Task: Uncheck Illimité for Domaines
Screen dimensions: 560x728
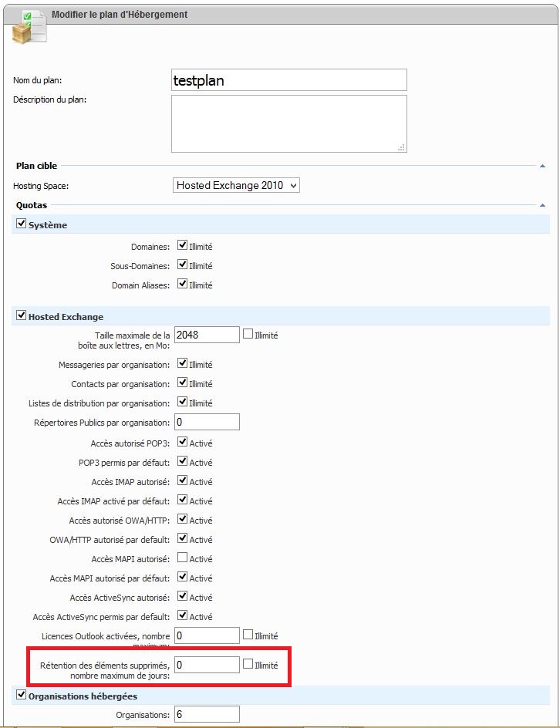Action: [x=182, y=246]
